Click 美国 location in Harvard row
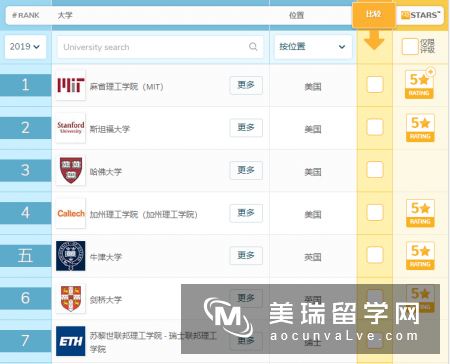 313,172
